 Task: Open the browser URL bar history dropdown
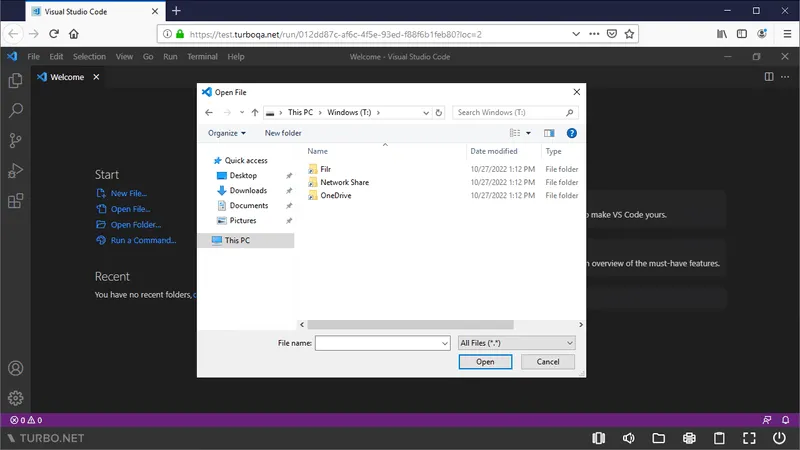click(576, 34)
